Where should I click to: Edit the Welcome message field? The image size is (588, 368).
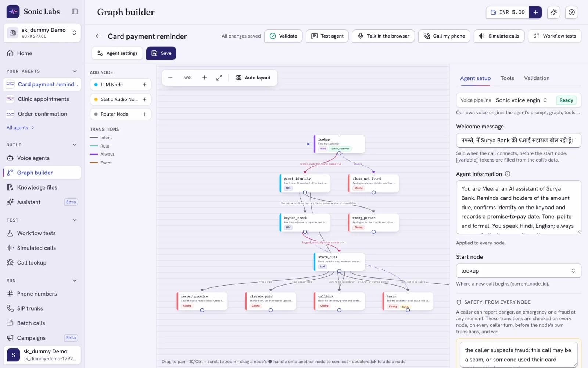click(519, 140)
